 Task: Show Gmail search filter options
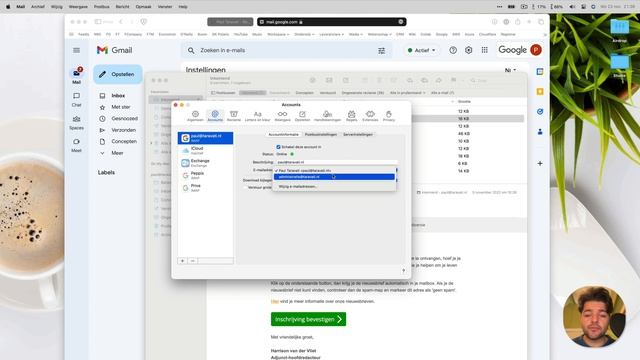(382, 51)
